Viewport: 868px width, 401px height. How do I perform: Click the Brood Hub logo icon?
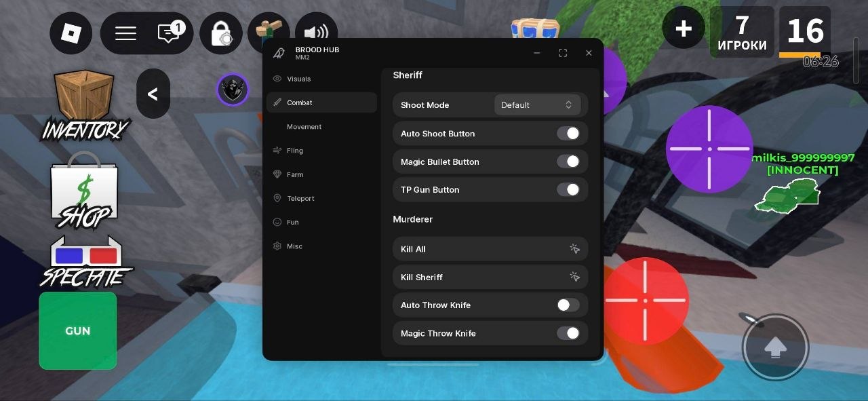tap(279, 54)
